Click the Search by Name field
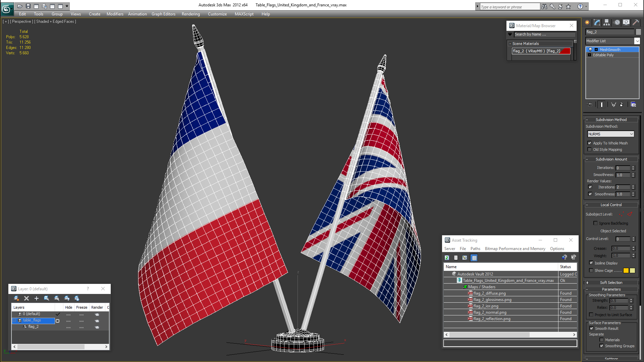This screenshot has height=362, width=644. pos(544,35)
